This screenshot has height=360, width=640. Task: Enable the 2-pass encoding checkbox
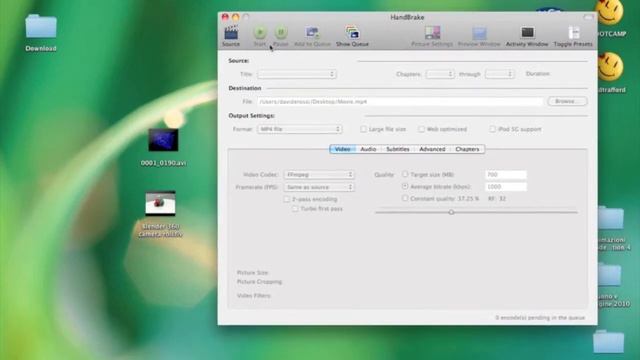click(287, 199)
